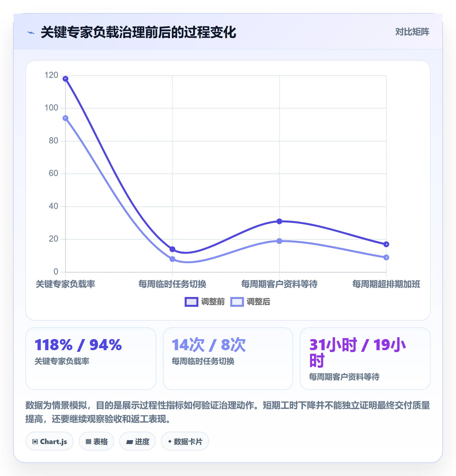Click the 关键专家负载率 caption in first card
Screen dimensions: 456x476
(62, 361)
